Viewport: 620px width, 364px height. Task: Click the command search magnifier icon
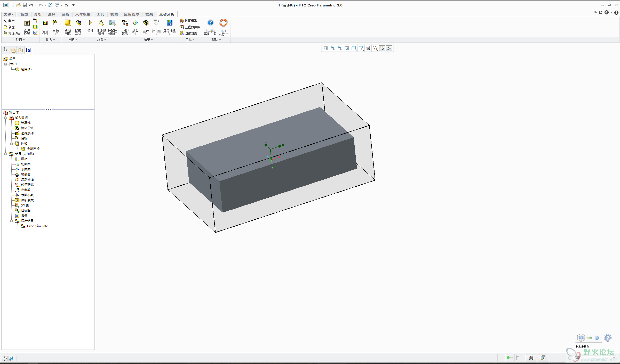600,13
